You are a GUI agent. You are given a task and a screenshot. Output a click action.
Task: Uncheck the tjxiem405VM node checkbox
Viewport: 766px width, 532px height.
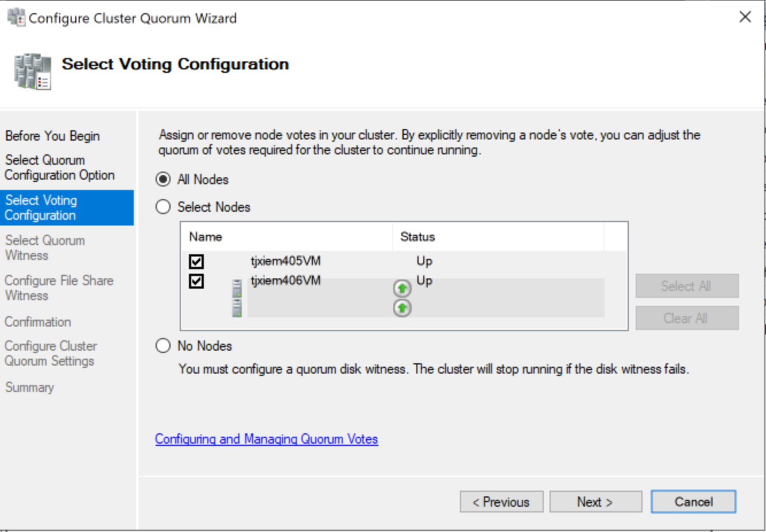point(196,262)
